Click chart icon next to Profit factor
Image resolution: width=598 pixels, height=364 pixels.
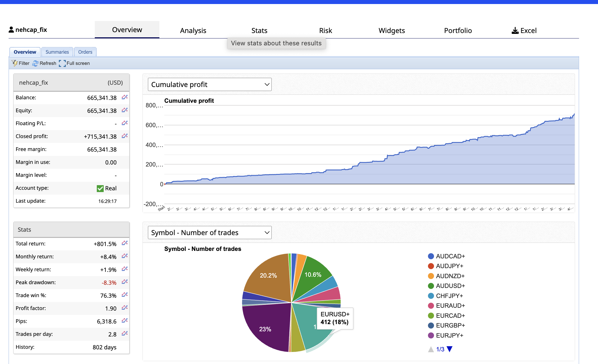pos(124,308)
